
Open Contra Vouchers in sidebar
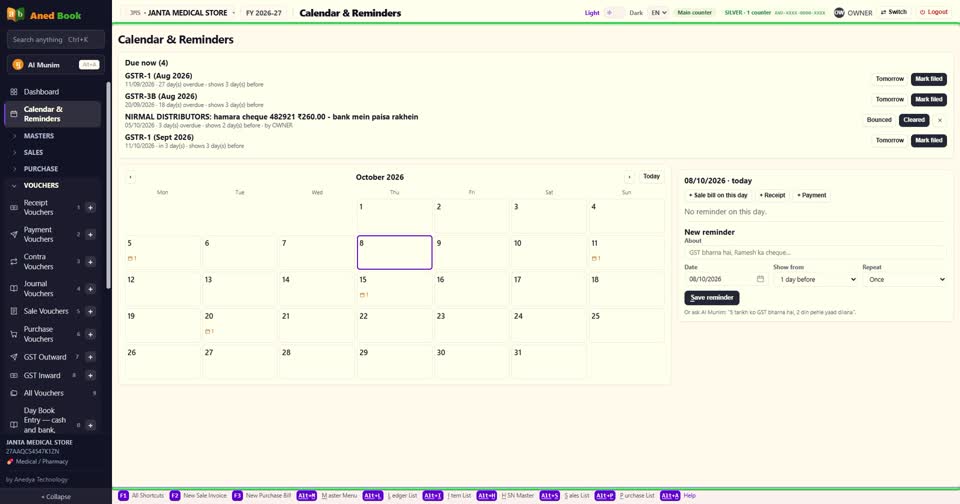coord(39,261)
